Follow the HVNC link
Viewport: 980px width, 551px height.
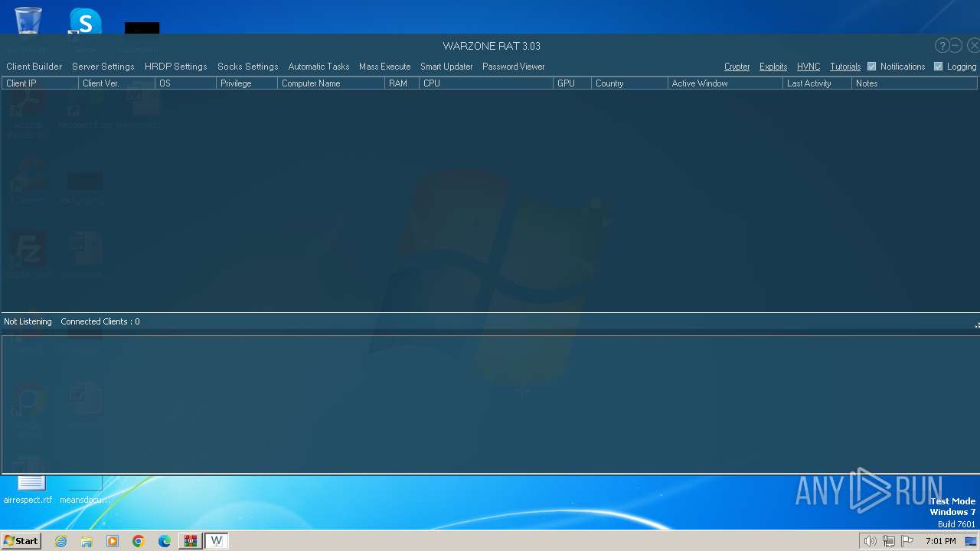(808, 67)
